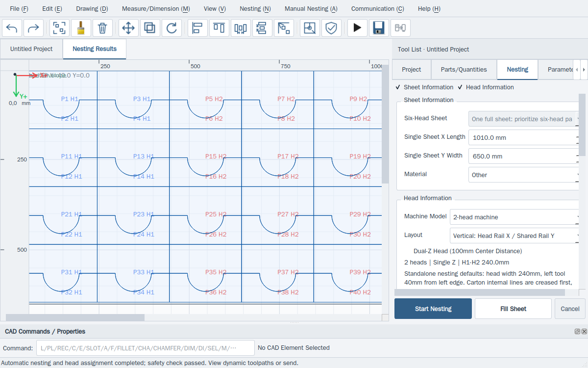Click the Undo arrow icon
The height and width of the screenshot is (368, 588).
point(12,28)
